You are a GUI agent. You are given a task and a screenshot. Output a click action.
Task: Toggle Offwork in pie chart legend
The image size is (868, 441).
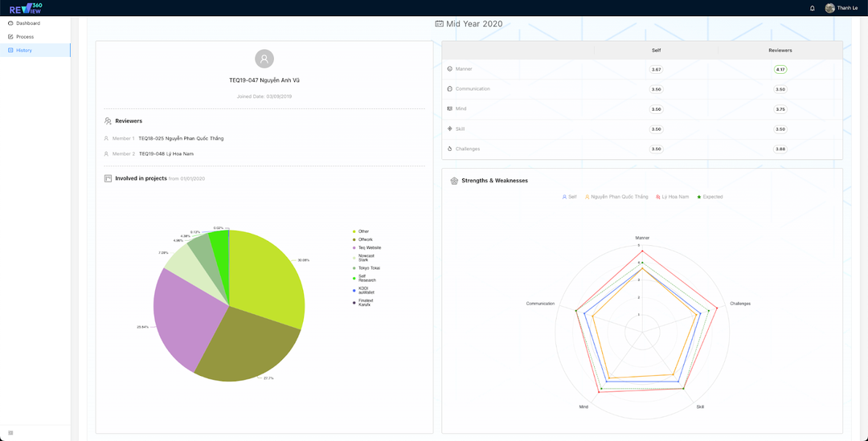coord(365,239)
